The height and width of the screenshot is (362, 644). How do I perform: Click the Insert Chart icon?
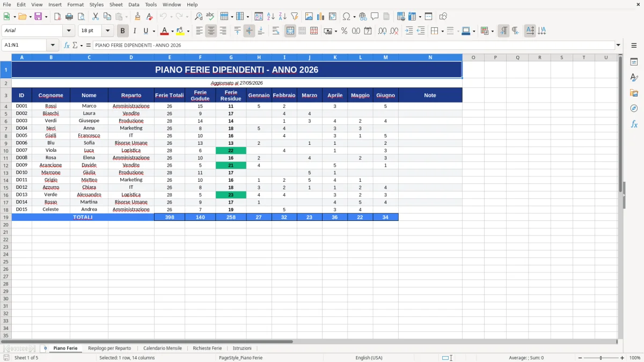click(x=321, y=17)
